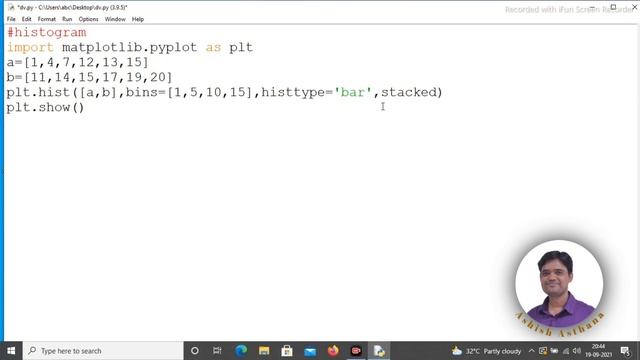
Task: Open Cortana circle icon on taskbar
Action: click(x=195, y=351)
